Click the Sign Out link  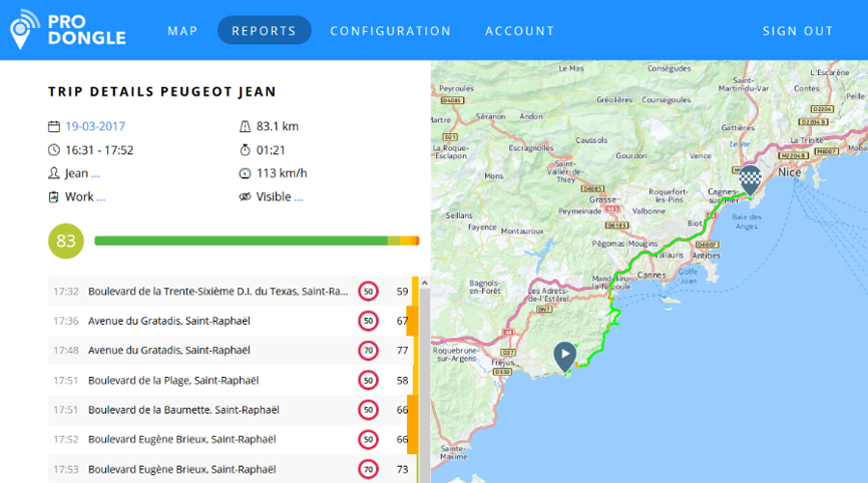point(798,31)
